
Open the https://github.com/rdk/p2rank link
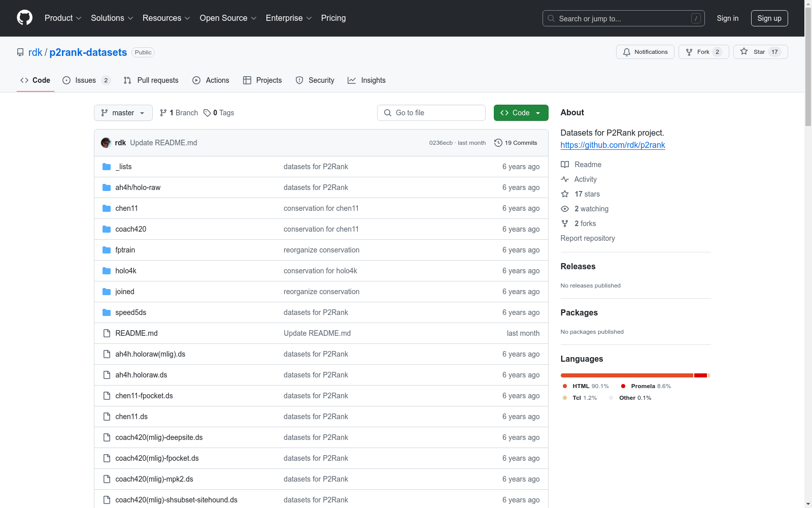[613, 145]
